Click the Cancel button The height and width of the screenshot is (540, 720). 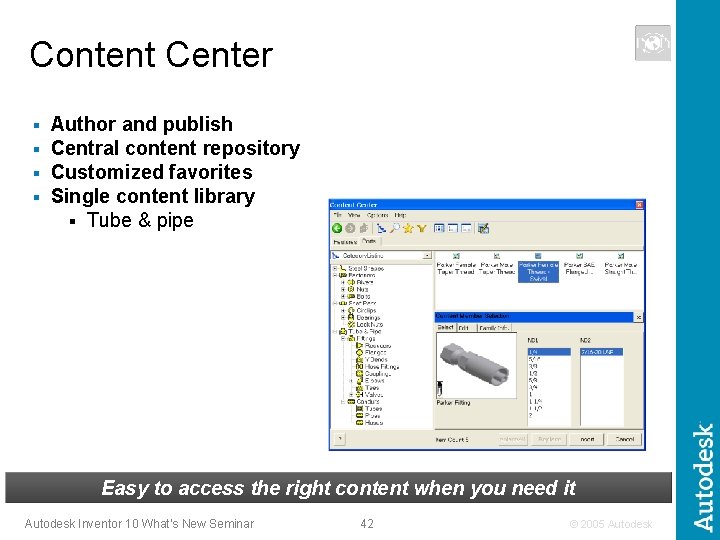(624, 439)
